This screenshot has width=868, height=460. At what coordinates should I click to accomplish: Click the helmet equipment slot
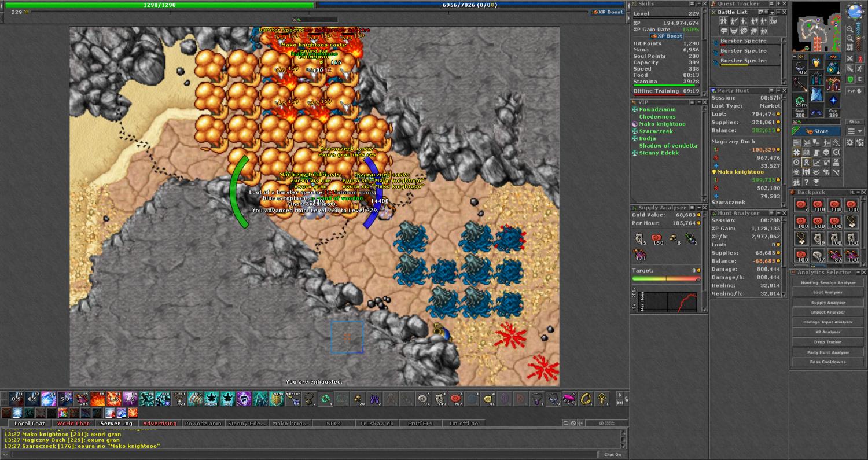pyautogui.click(x=817, y=61)
